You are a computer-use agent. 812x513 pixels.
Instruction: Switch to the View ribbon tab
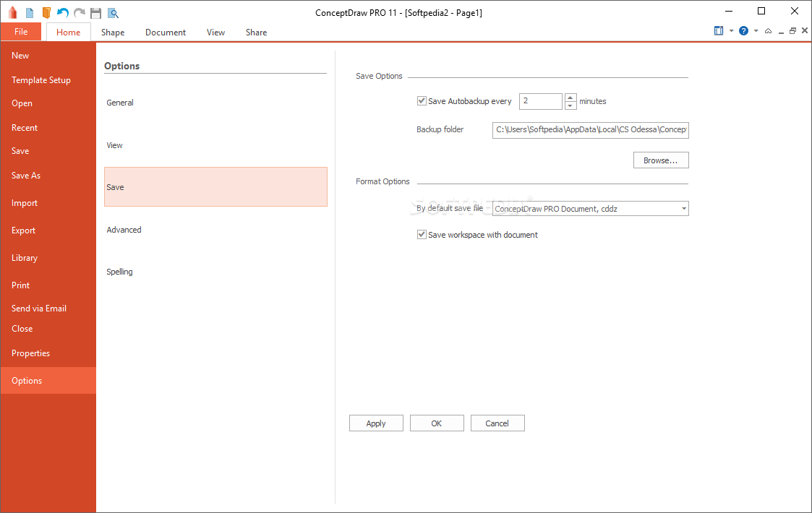(215, 32)
